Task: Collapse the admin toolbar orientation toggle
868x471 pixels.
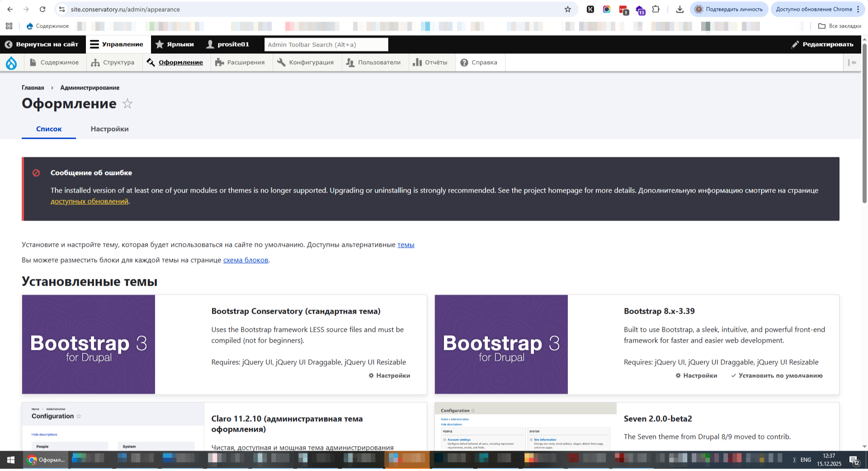Action: pyautogui.click(x=852, y=62)
